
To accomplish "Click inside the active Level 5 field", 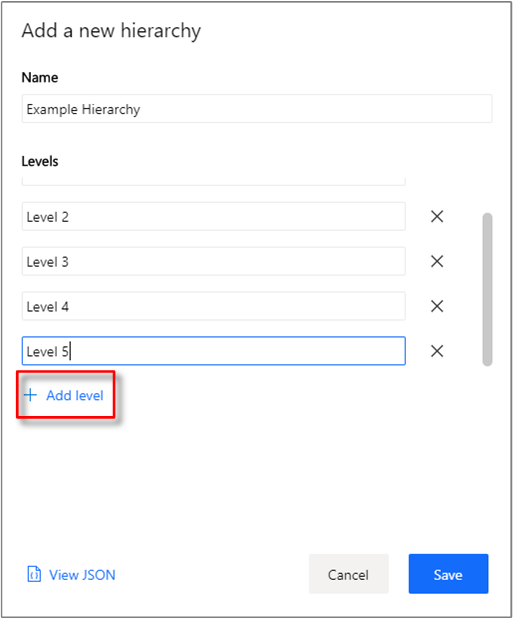I will point(214,351).
